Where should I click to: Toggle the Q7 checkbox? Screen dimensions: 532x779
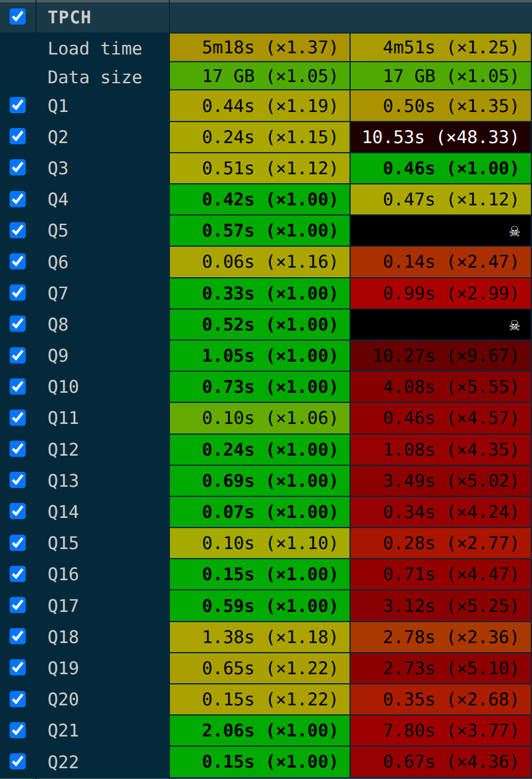[18, 293]
